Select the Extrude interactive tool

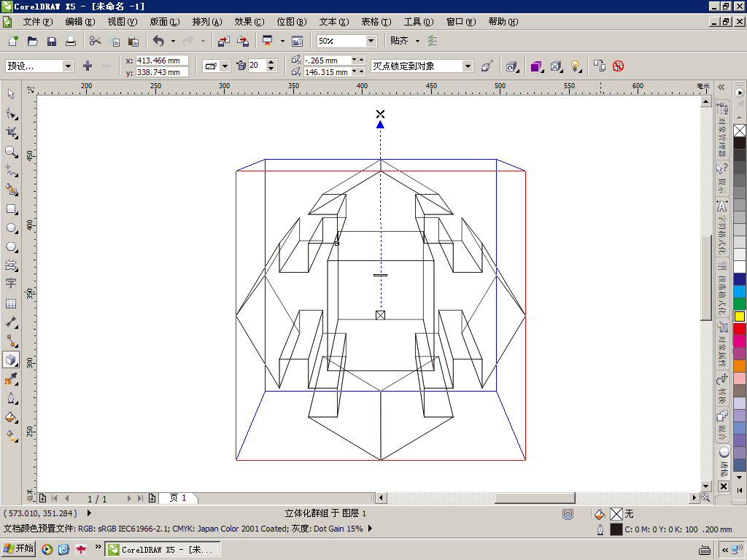(11, 360)
